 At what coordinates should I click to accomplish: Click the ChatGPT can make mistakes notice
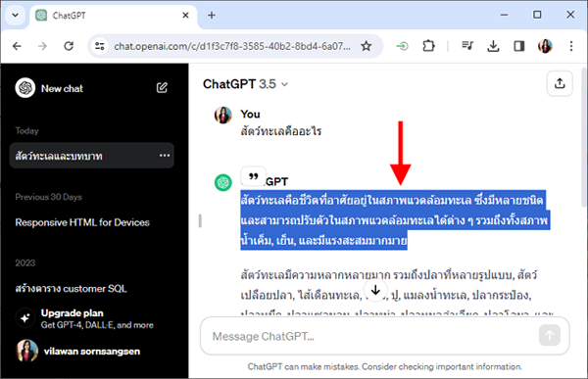click(x=385, y=366)
